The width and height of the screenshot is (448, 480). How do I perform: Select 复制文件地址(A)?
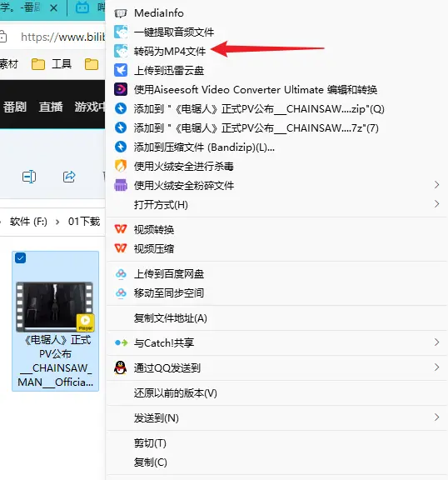click(276, 318)
